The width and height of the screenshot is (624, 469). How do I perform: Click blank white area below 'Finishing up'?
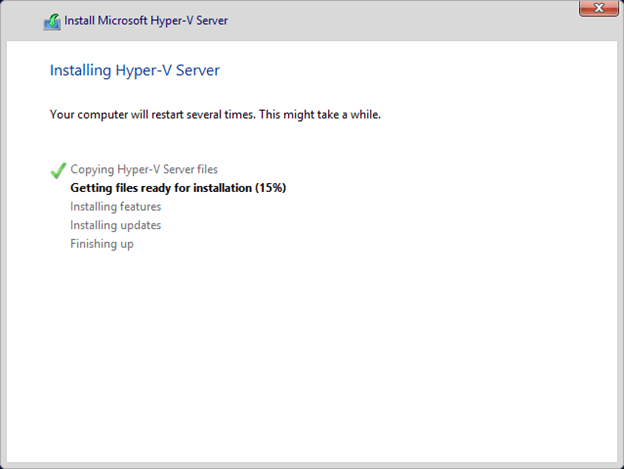tap(300, 350)
